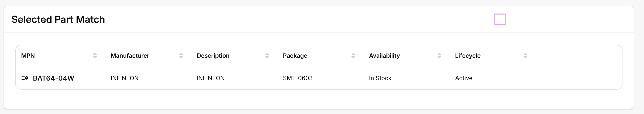Open part BAT64-04W
Image resolution: width=644 pixels, height=114 pixels.
53,78
